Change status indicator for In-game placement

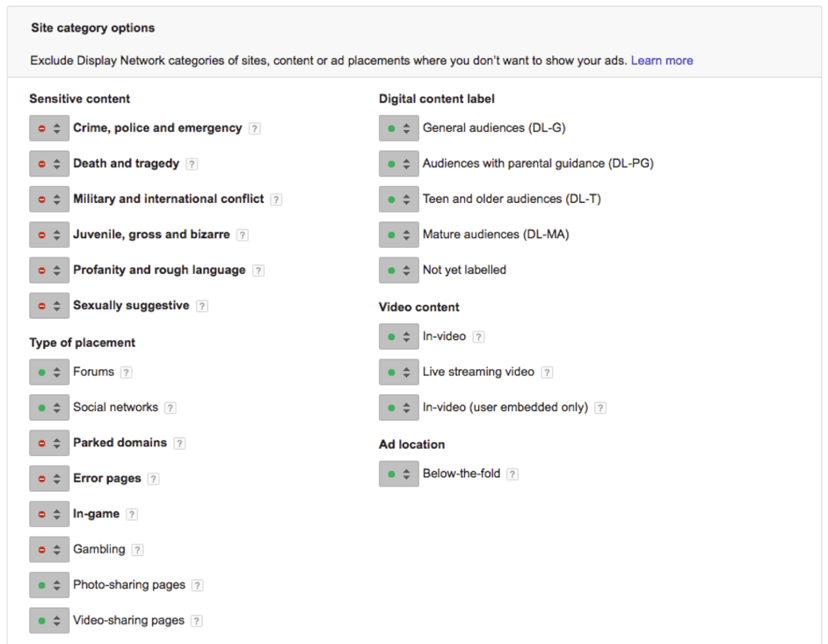pyautogui.click(x=49, y=514)
